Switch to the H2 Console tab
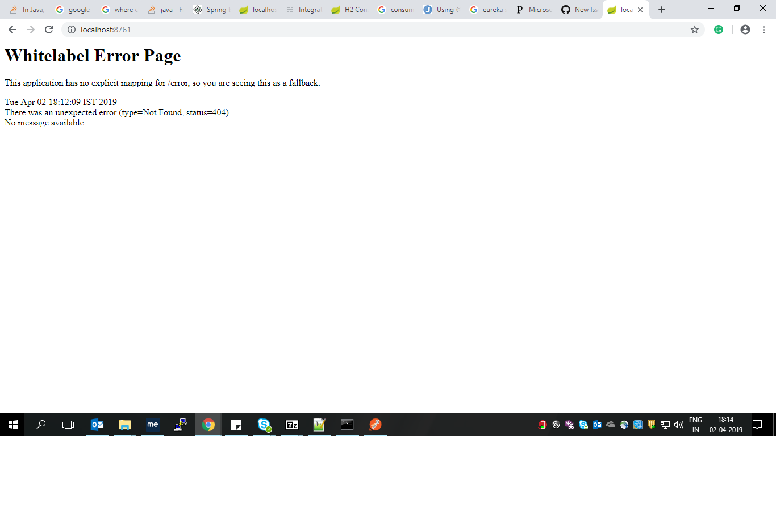 [350, 10]
